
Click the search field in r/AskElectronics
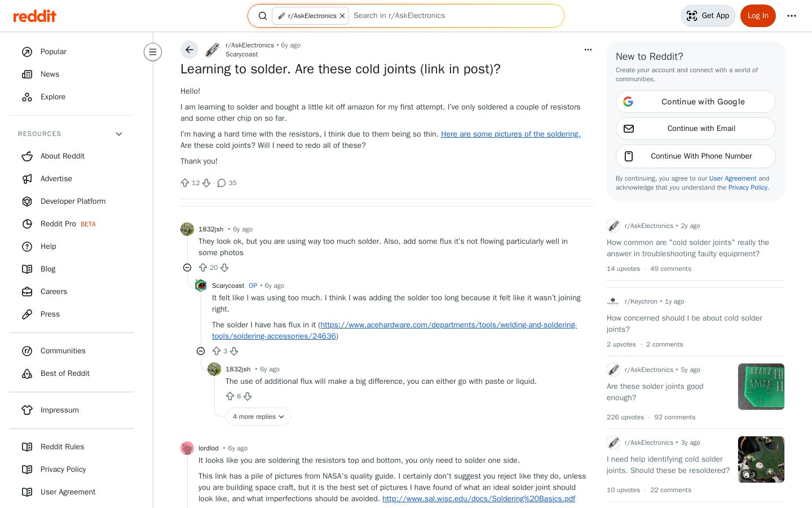454,16
